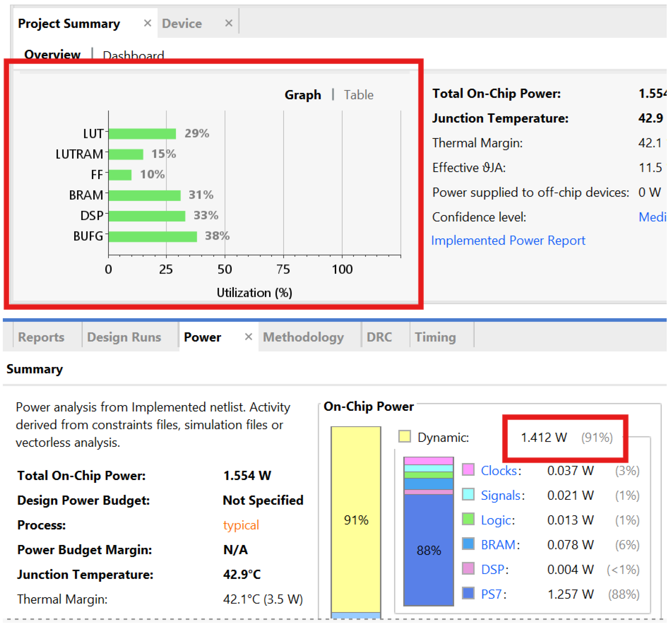
Task: Show utilization as Graph
Action: 303,95
